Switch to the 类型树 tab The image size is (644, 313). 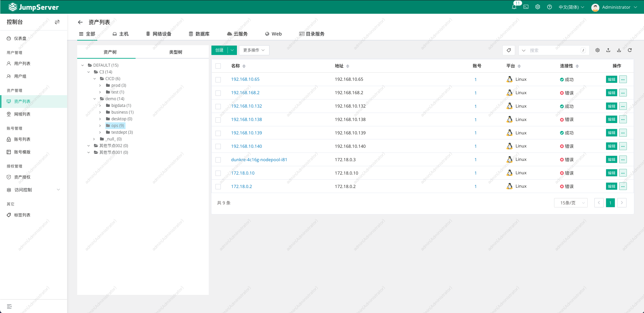pos(176,52)
